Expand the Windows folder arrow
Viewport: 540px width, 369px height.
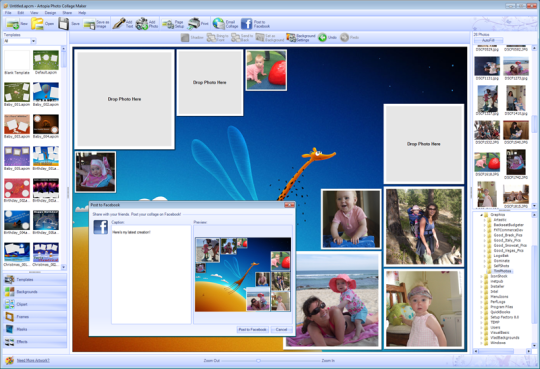point(482,343)
